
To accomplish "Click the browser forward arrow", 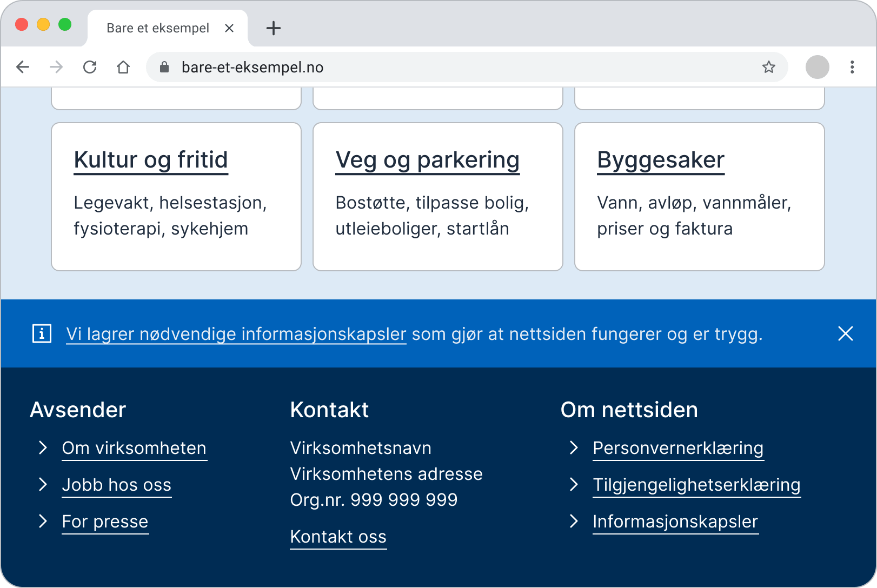I will (x=56, y=67).
